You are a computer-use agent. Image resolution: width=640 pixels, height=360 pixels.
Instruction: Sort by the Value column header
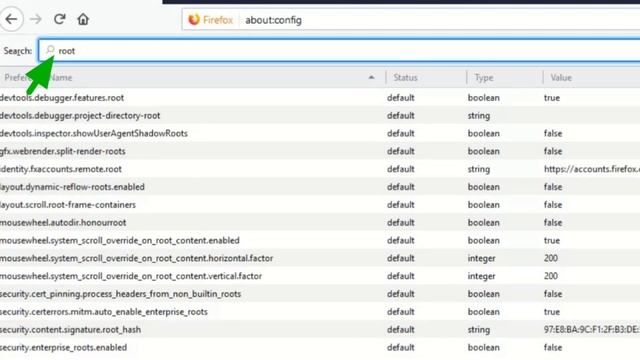592,78
